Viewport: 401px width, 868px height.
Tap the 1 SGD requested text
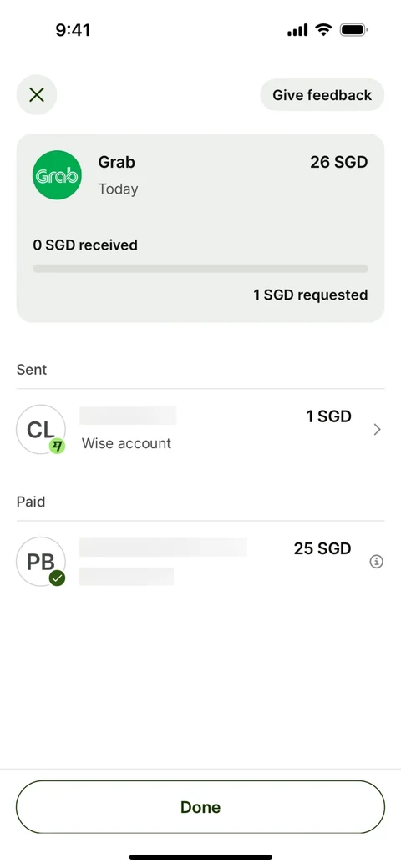(311, 295)
